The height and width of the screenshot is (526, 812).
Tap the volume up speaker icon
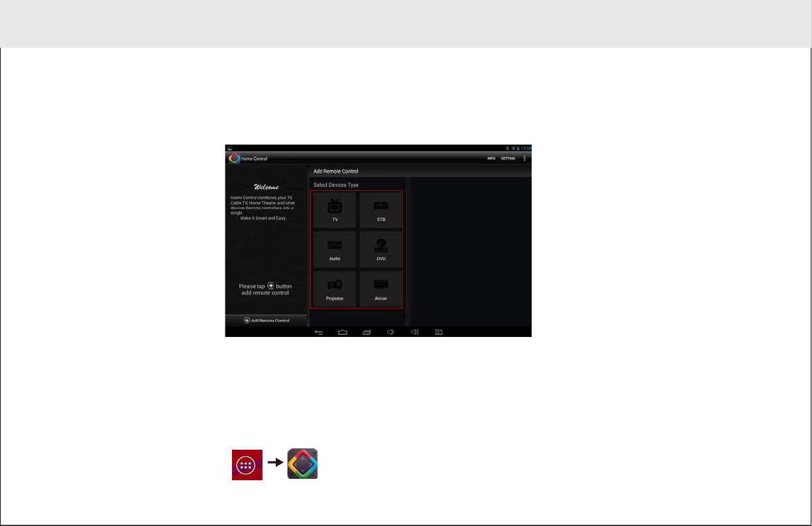[414, 332]
